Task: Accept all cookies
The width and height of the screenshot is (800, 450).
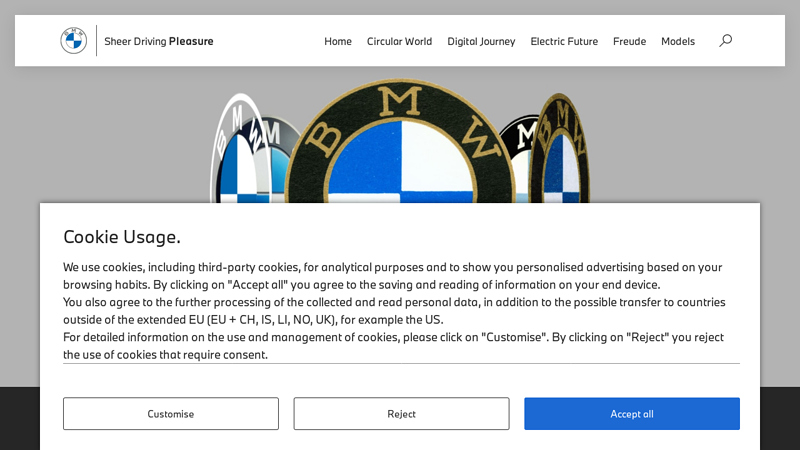Action: (632, 414)
